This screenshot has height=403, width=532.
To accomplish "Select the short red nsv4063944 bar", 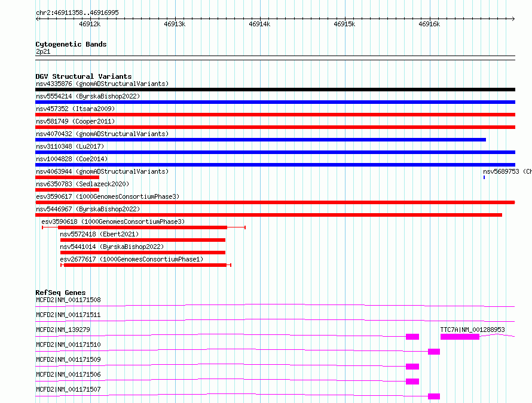I will [x=67, y=177].
